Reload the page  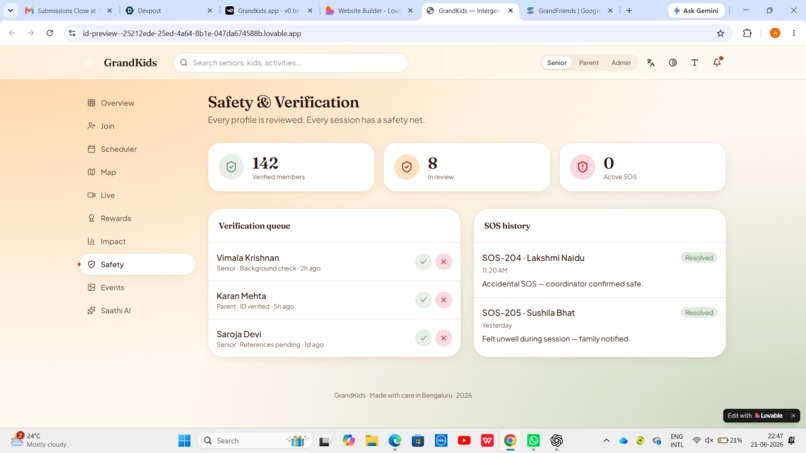point(49,33)
